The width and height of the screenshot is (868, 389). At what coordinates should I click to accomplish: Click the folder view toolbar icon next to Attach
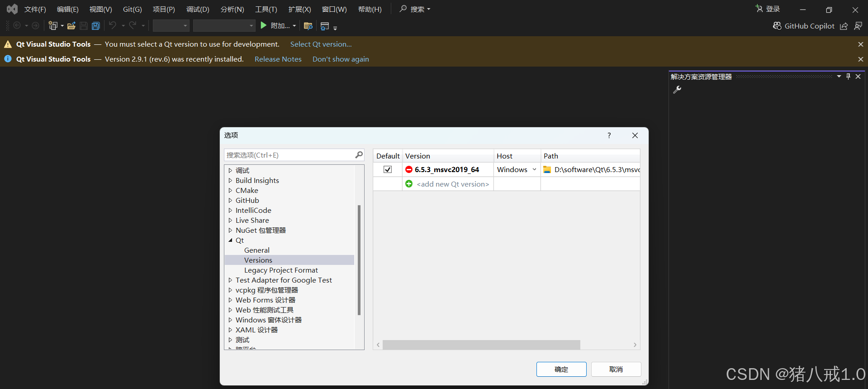pos(308,26)
